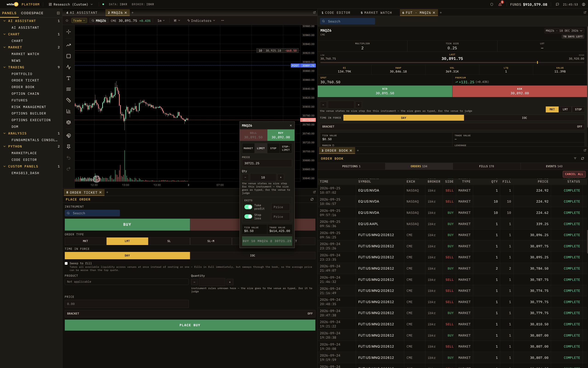The height and width of the screenshot is (368, 588).
Task: Collapse the TRADING section in sidebar
Action: 16,67
